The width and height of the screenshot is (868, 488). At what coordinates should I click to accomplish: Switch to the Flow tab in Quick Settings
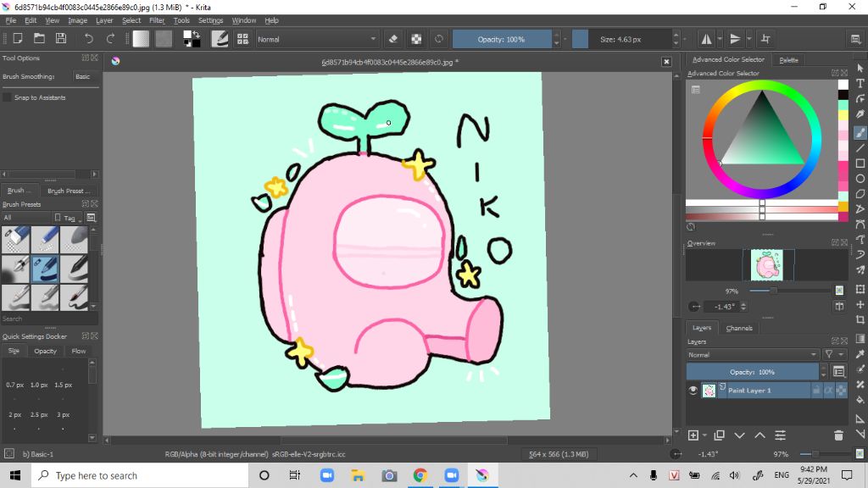pos(79,351)
